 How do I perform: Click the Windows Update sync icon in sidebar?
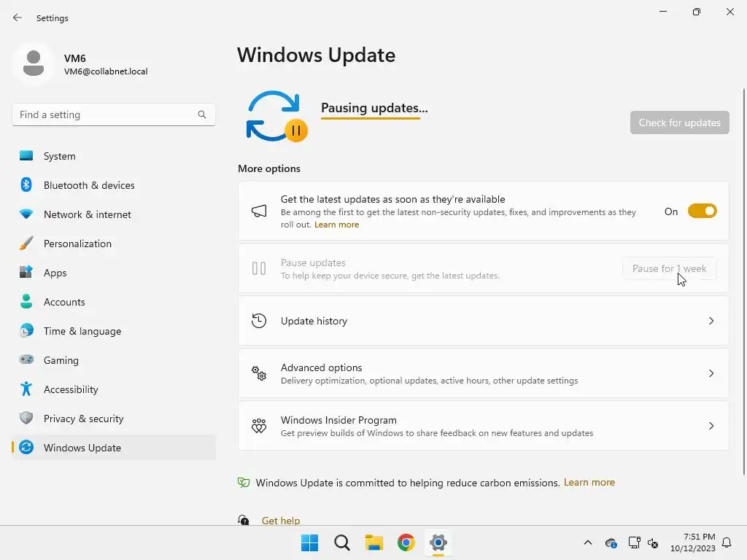click(x=26, y=447)
